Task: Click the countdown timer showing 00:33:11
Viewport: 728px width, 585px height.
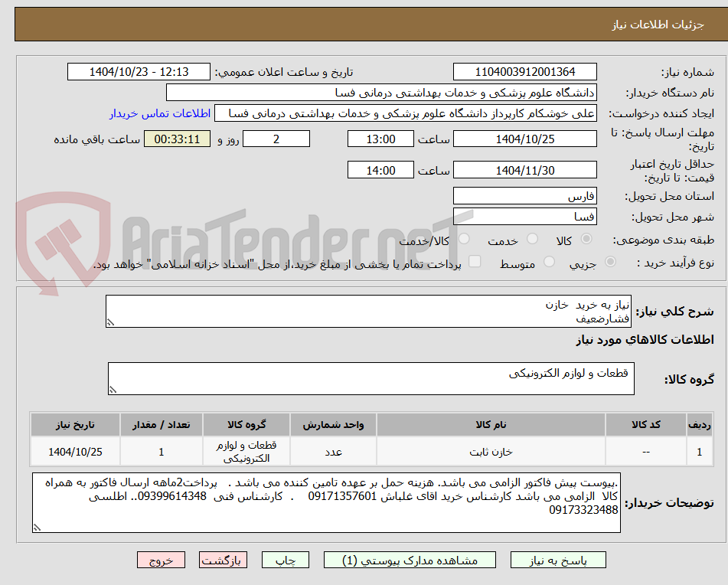Action: (x=178, y=139)
